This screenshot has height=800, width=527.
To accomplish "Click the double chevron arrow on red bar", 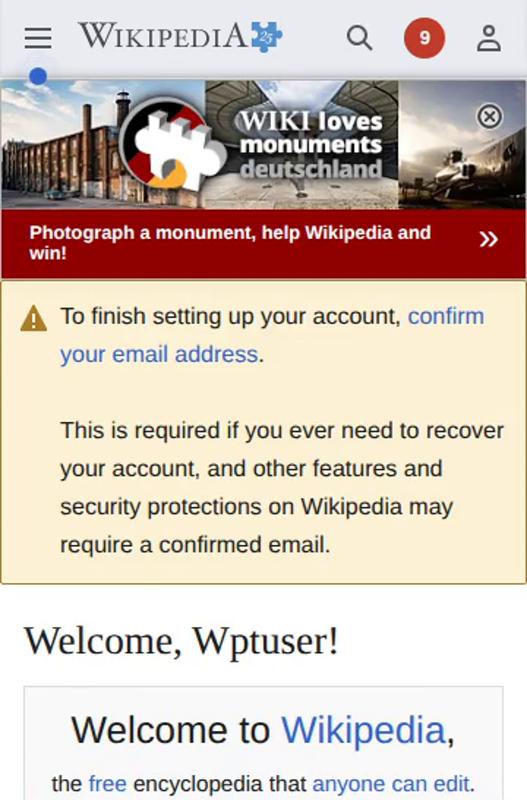I will pos(488,239).
